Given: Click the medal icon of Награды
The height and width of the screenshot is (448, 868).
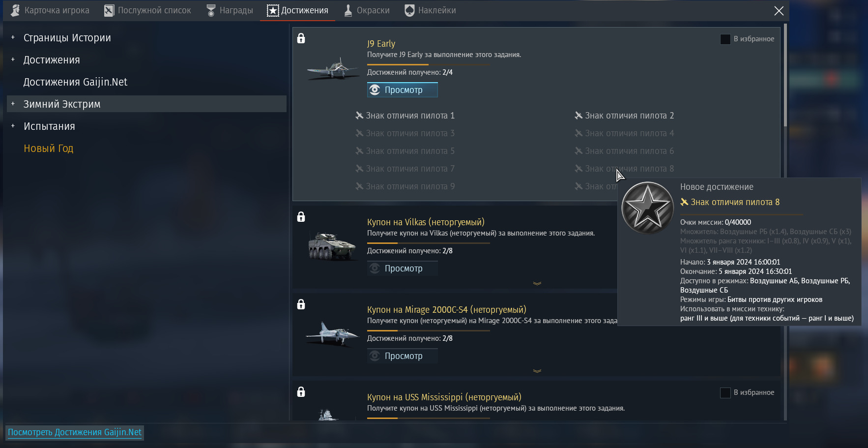Looking at the screenshot, I should (x=211, y=10).
